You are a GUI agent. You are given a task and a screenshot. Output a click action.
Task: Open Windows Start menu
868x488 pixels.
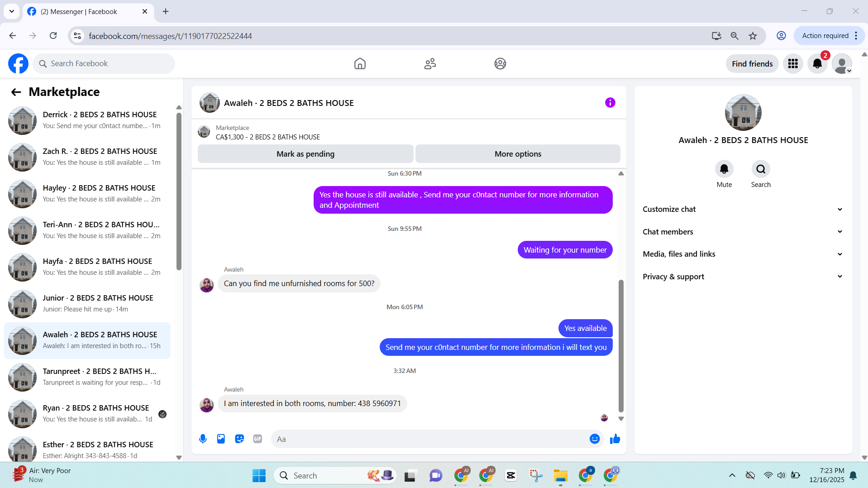(259, 475)
